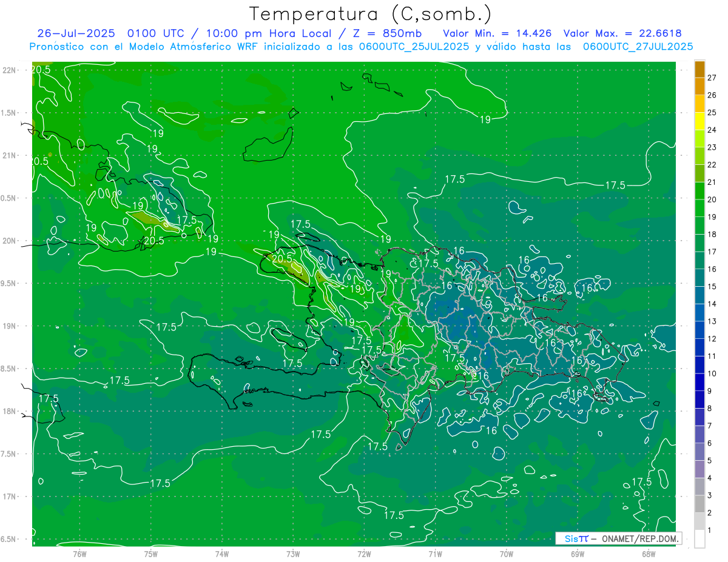The image size is (728, 562).
Task: Click valid-until time '0600UTC_27JUL2025'
Action: (x=638, y=47)
